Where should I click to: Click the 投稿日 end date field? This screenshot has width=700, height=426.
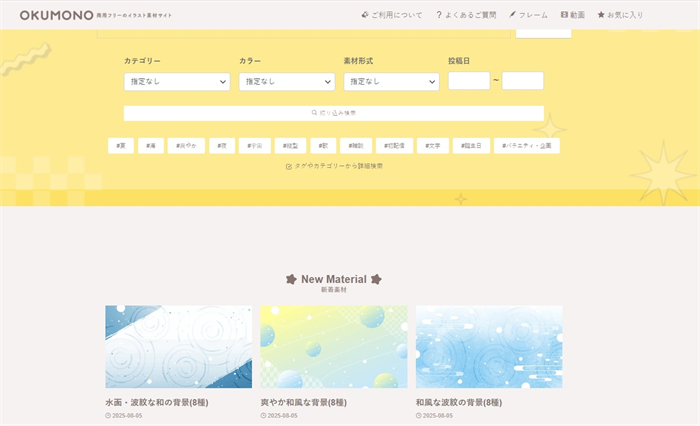pyautogui.click(x=522, y=81)
